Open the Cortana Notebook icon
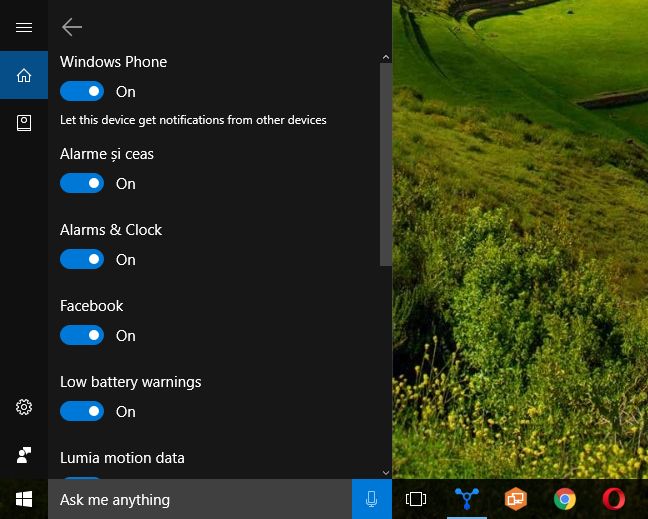648x519 pixels. (24, 123)
